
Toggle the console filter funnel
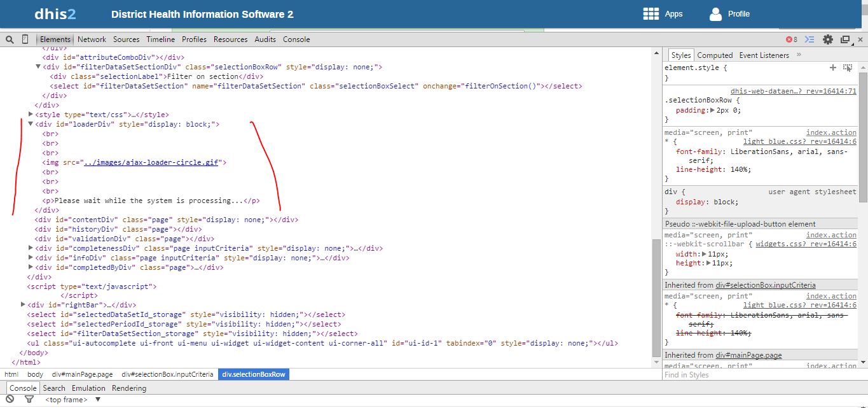pyautogui.click(x=29, y=399)
